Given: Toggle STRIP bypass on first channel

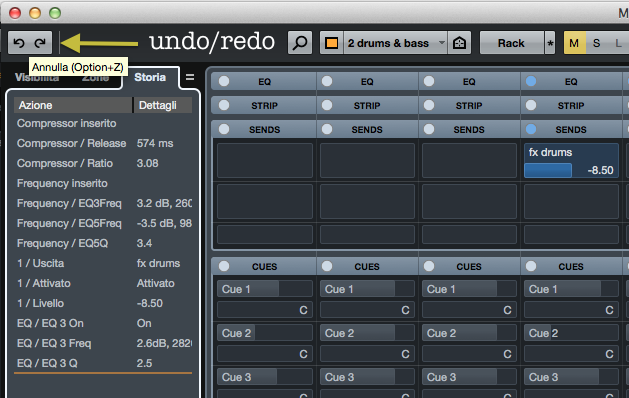Looking at the screenshot, I should [x=224, y=106].
